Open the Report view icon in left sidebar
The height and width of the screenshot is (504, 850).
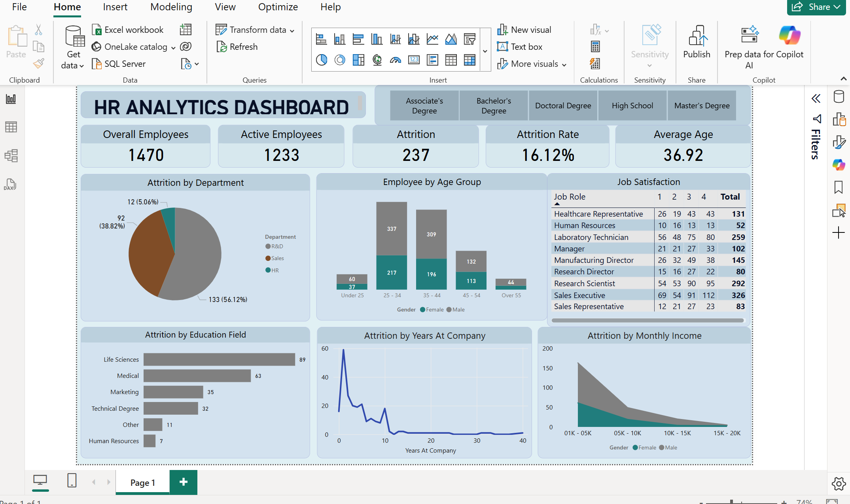(11, 99)
